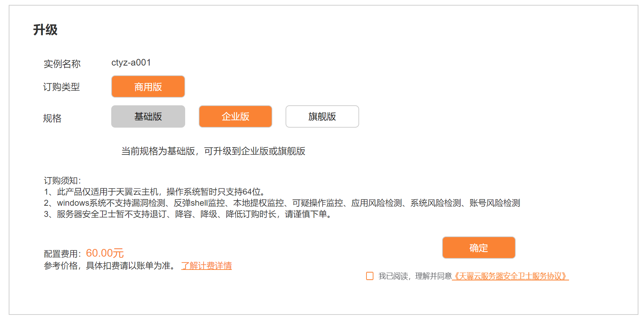Click the 我已阅读，理解并同意 agreement text
The width and height of the screenshot is (644, 318).
click(x=415, y=276)
